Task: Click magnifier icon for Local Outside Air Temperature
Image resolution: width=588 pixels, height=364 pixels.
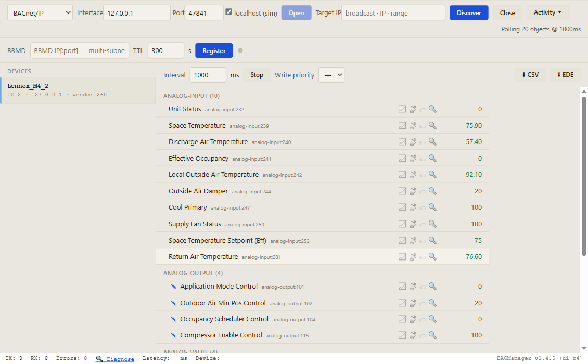Action: coord(432,174)
